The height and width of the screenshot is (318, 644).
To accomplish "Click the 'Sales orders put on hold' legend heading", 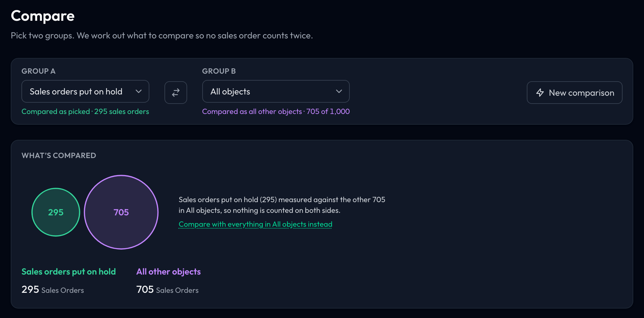I will point(69,272).
